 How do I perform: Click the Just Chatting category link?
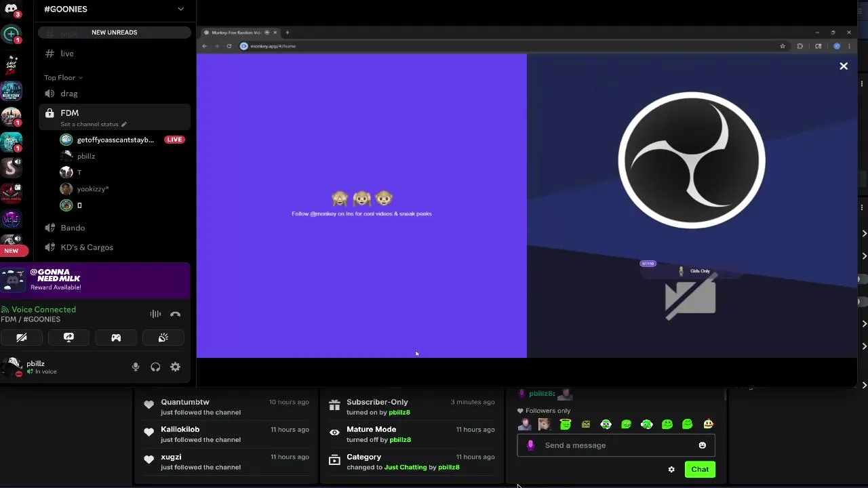point(406,467)
